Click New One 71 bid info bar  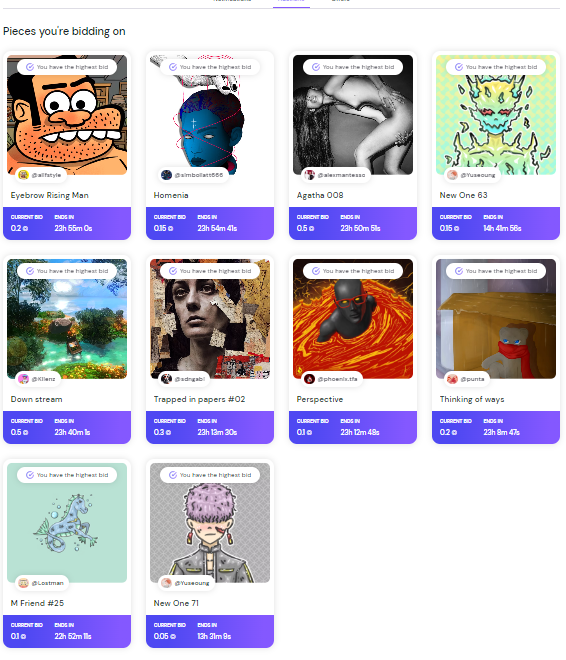(210, 631)
